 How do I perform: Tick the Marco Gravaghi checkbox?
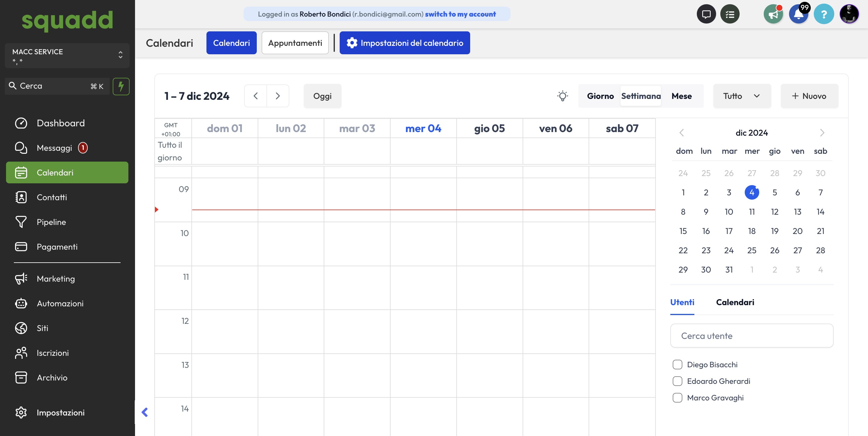click(677, 398)
